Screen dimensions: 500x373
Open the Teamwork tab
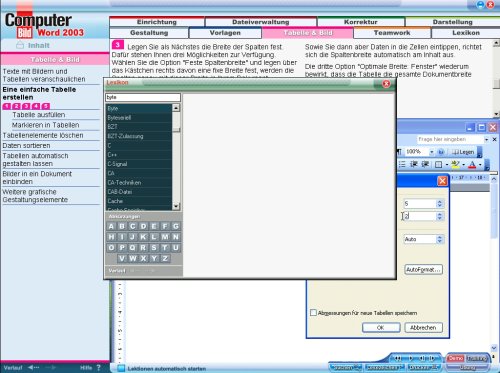[392, 33]
